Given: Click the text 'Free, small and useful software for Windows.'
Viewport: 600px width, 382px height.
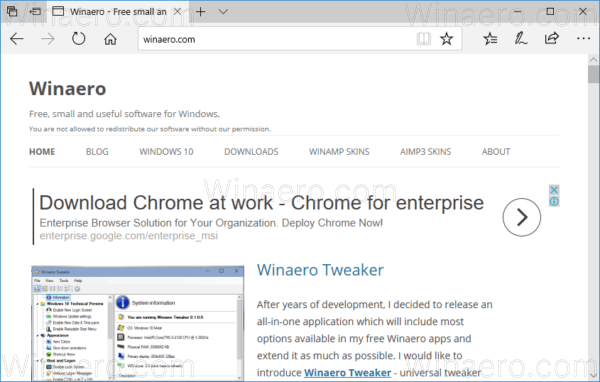Looking at the screenshot, I should tap(124, 114).
